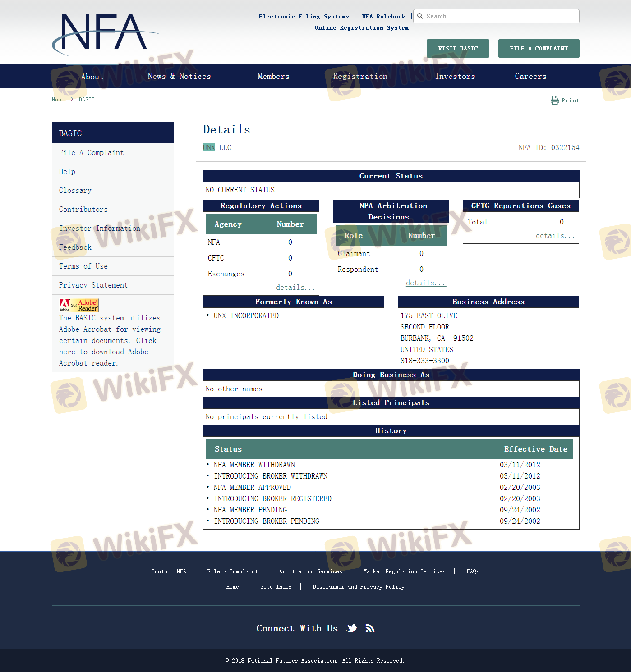The image size is (631, 672).
Task: Select Investor Information in sidebar
Action: coord(99,229)
